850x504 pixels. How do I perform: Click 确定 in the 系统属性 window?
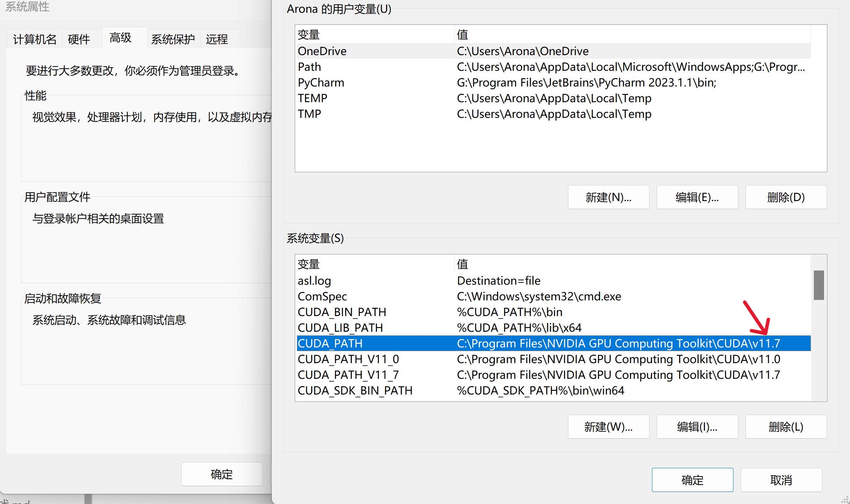click(222, 474)
